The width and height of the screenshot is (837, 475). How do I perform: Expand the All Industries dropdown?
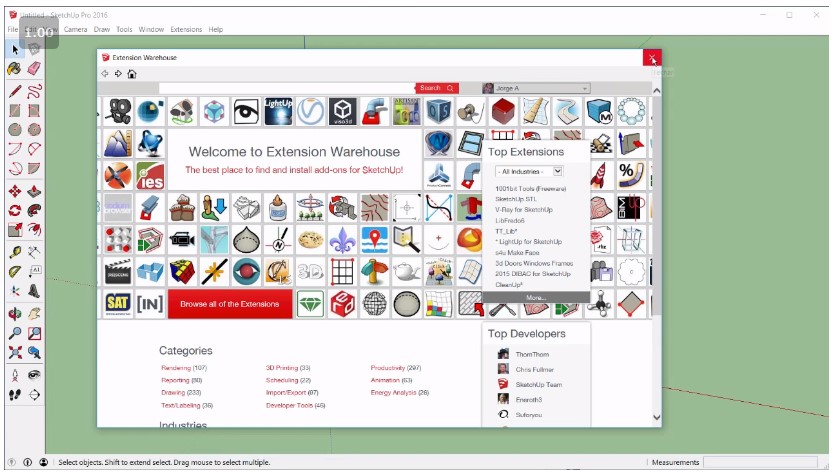[x=529, y=171]
